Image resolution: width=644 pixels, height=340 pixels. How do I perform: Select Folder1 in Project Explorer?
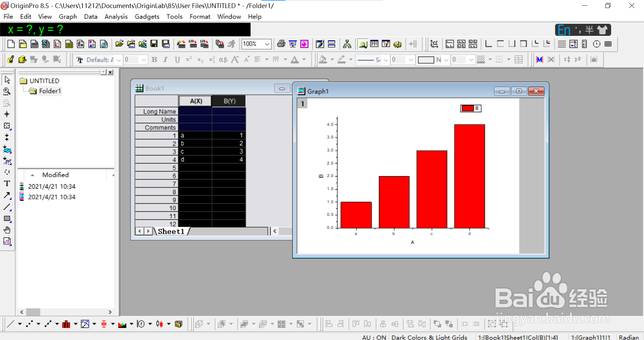[x=50, y=91]
